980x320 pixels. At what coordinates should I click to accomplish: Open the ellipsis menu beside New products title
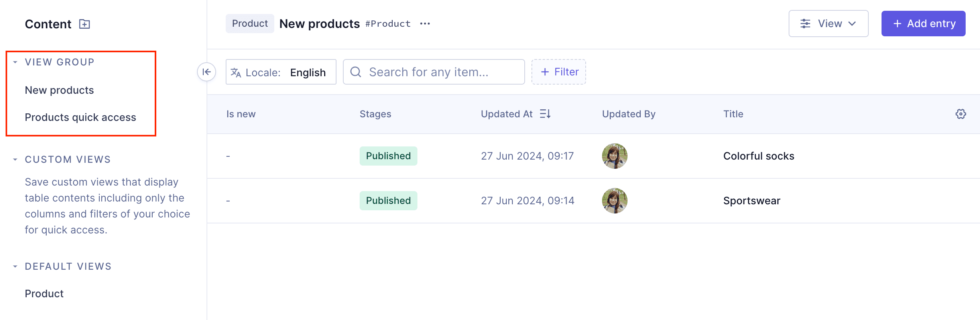[x=425, y=24]
